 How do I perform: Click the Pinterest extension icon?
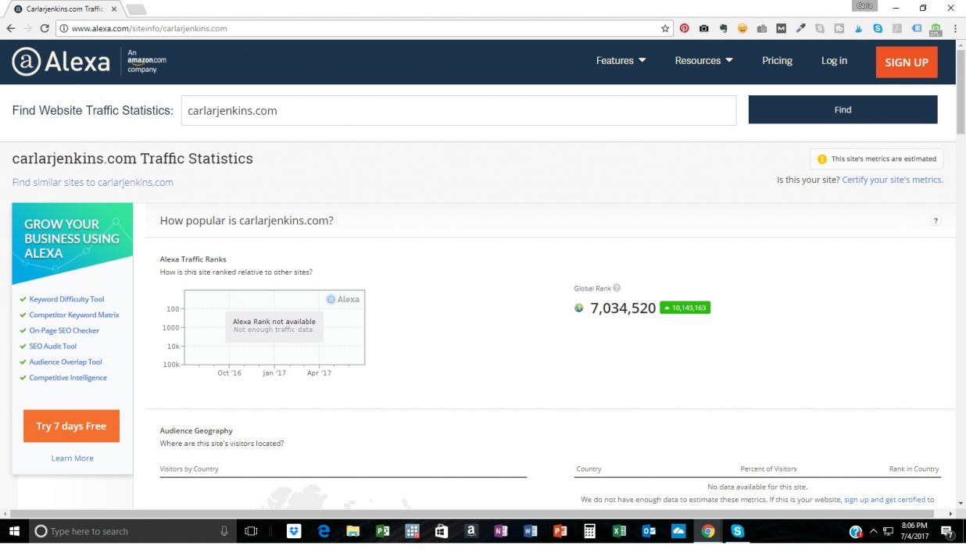pyautogui.click(x=684, y=28)
